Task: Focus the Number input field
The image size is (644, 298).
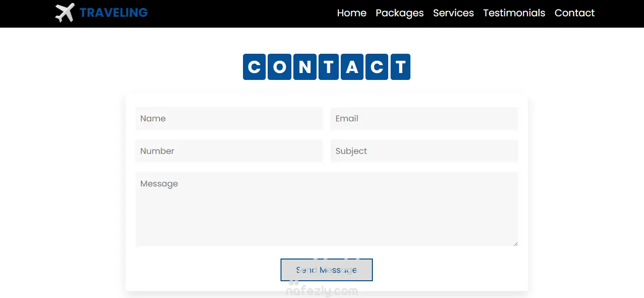Action: pos(229,151)
